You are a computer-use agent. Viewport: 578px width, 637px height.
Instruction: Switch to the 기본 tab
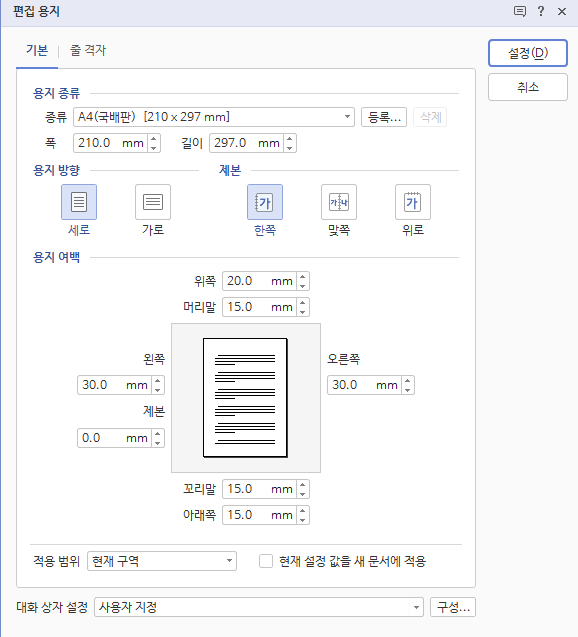tap(37, 50)
